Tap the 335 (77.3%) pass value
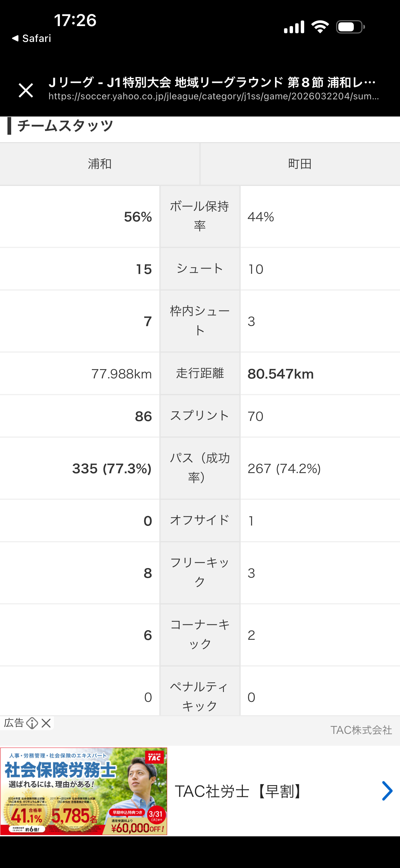The width and height of the screenshot is (400, 868). pyautogui.click(x=112, y=468)
